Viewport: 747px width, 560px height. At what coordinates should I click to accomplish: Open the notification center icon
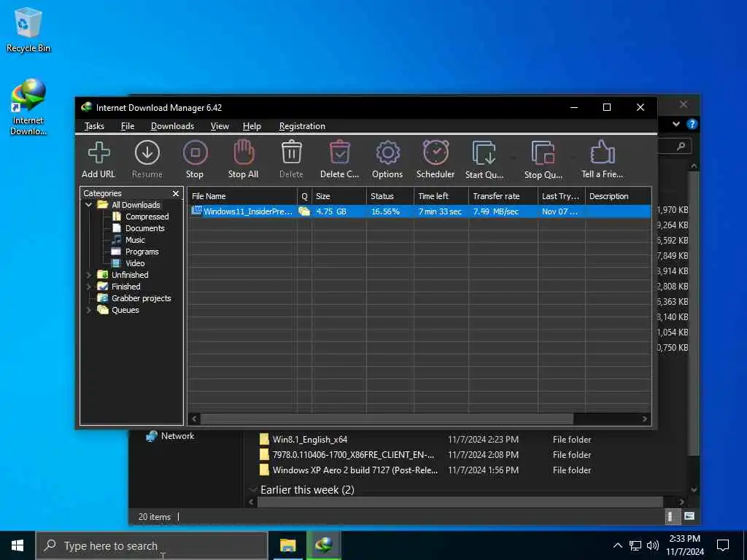(723, 545)
